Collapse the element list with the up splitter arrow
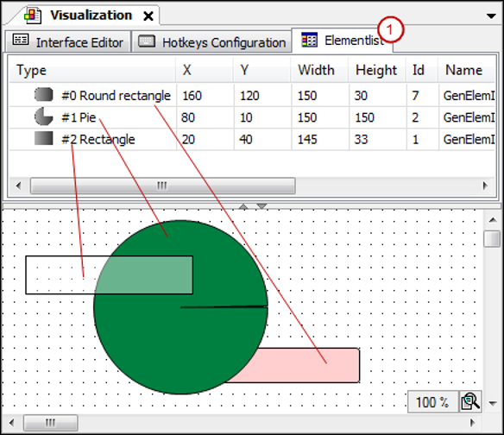 (243, 206)
